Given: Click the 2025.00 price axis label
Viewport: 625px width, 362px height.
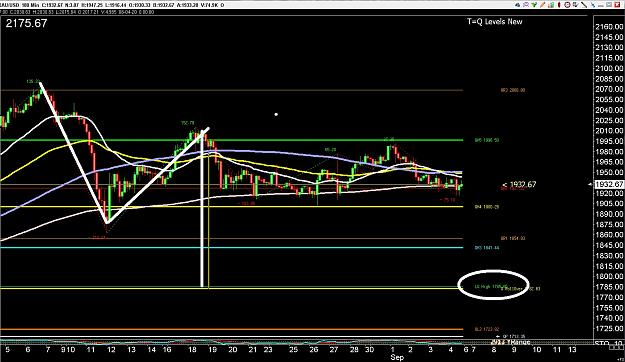Looking at the screenshot, I should (x=609, y=120).
